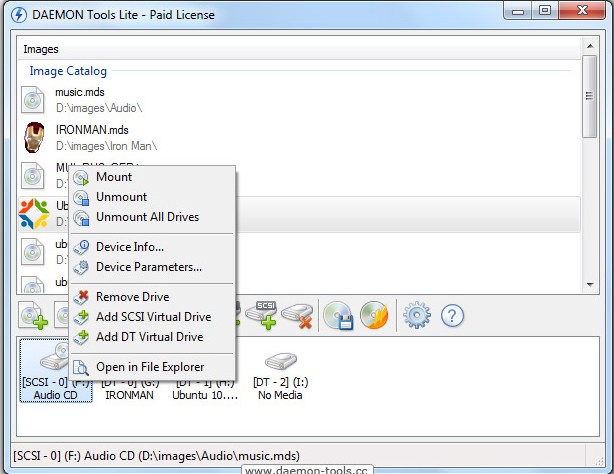Click the music.mds file name

pyautogui.click(x=80, y=92)
